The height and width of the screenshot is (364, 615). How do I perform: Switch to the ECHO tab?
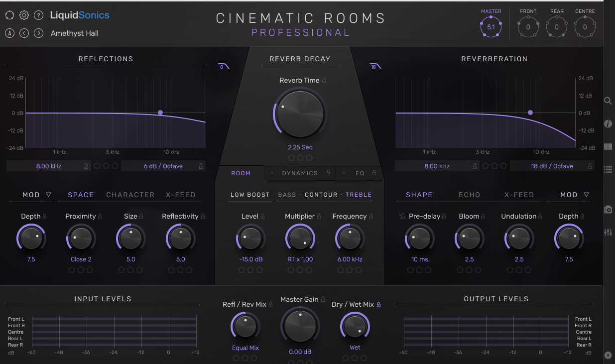[x=469, y=195]
